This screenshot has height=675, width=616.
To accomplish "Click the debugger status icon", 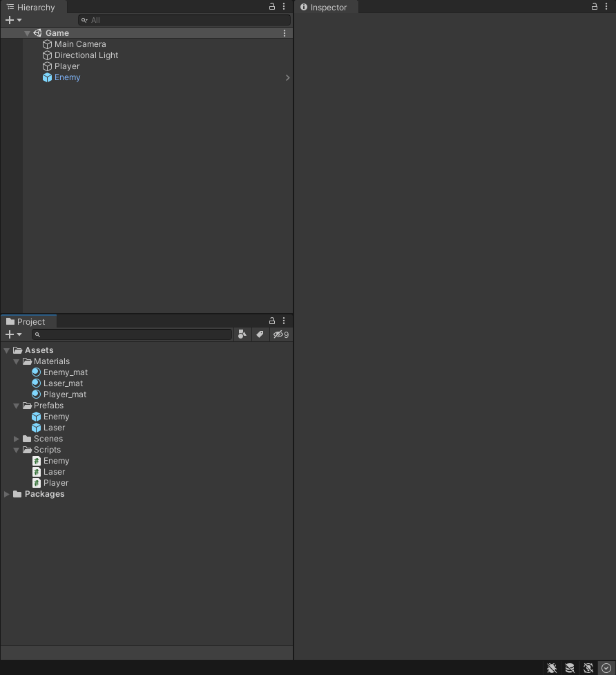I will (552, 668).
